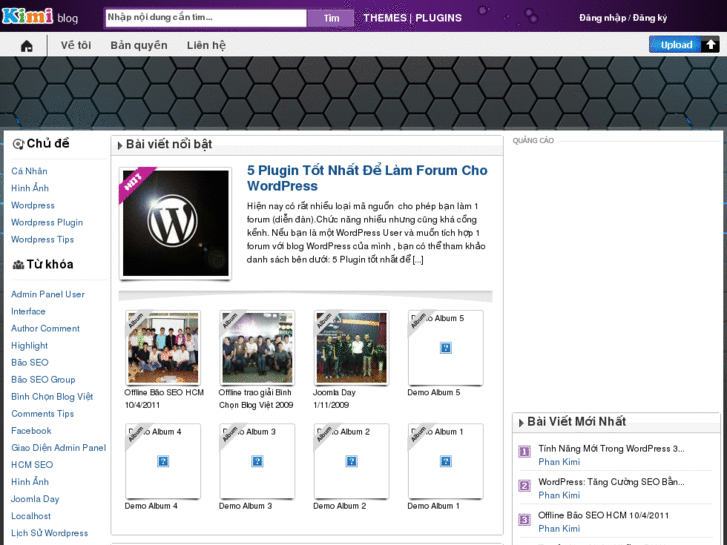This screenshot has height=545, width=727.
Task: Click the Đăng ký register link
Action: click(650, 18)
